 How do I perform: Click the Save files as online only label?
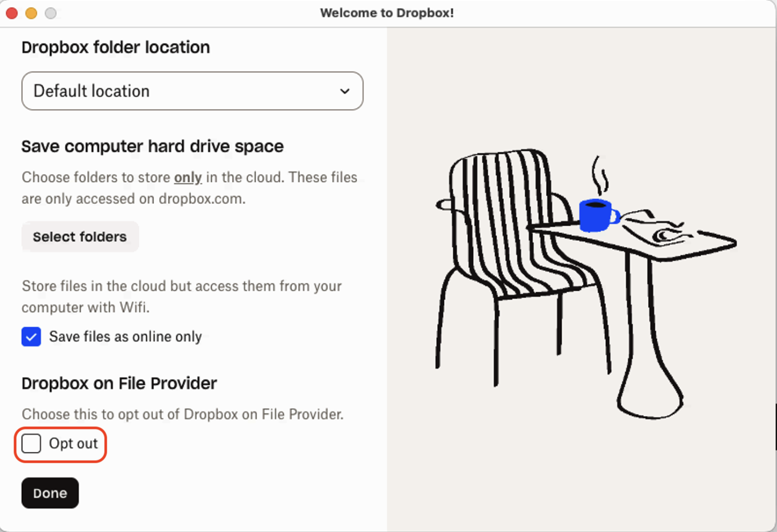coord(126,337)
